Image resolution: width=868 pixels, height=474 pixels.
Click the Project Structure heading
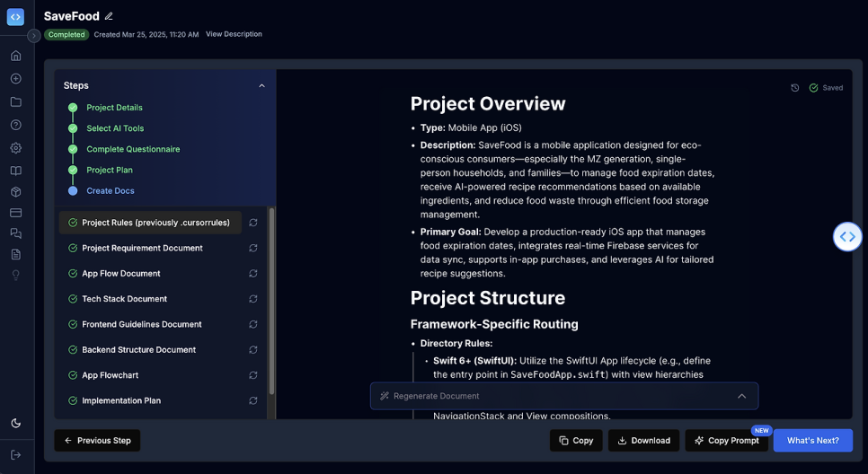pyautogui.click(x=488, y=297)
